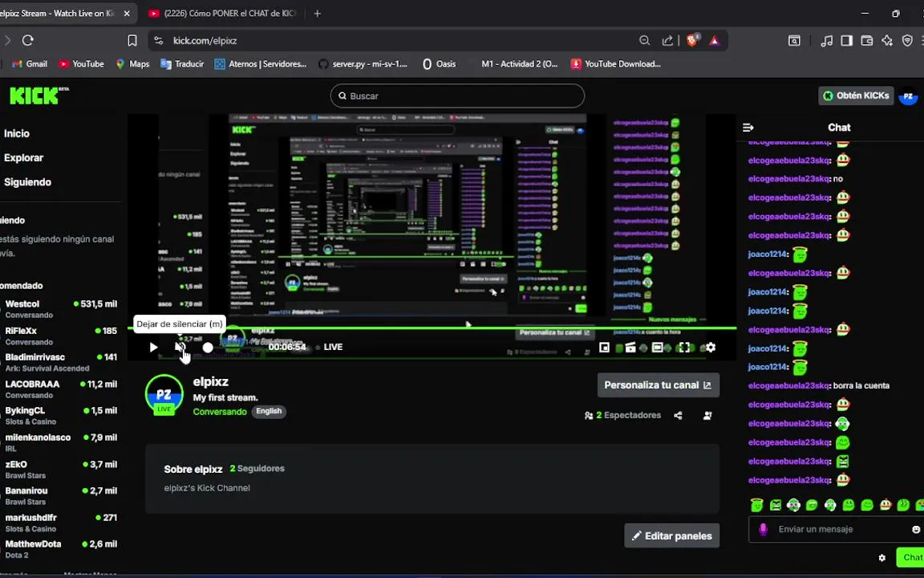Image resolution: width=924 pixels, height=578 pixels.
Task: Collapse the chat panel arrow icon
Action: coord(748,128)
